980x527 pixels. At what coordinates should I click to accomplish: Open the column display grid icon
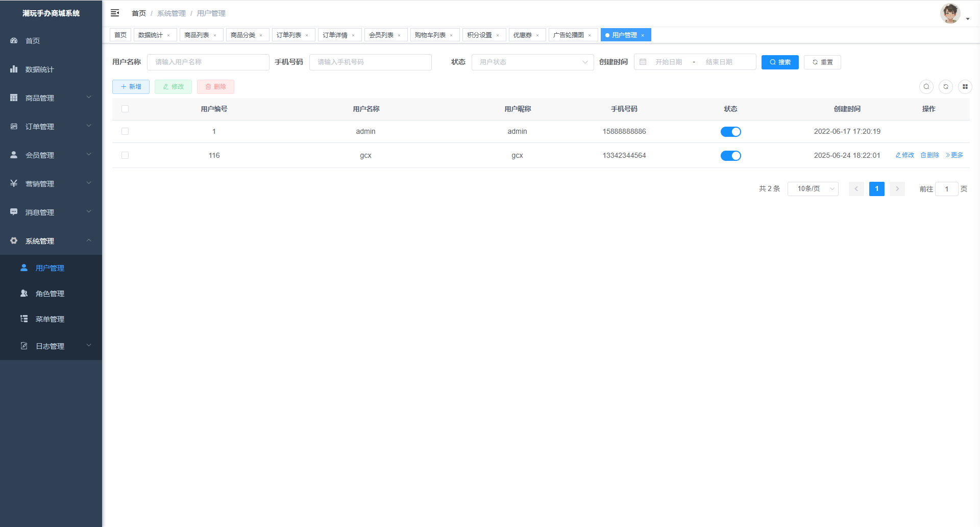click(x=965, y=87)
